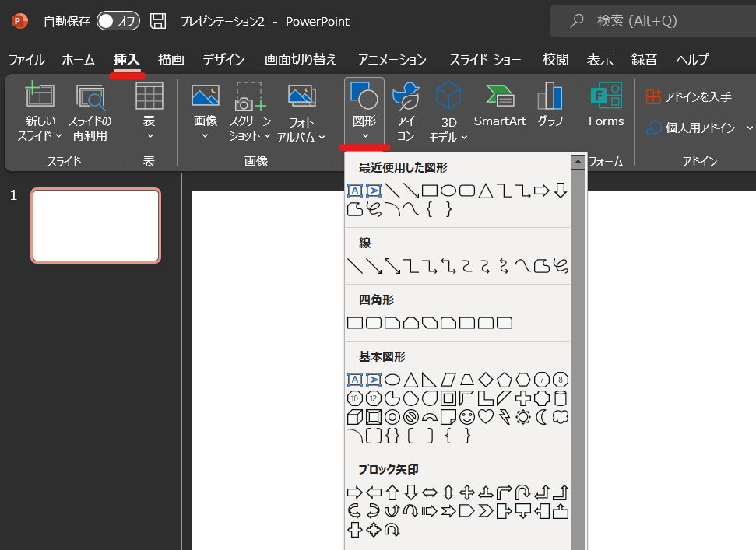Viewport: 756px width, 550px height.
Task: Select the left block arrow in ブロック矢印
Action: [x=374, y=492]
